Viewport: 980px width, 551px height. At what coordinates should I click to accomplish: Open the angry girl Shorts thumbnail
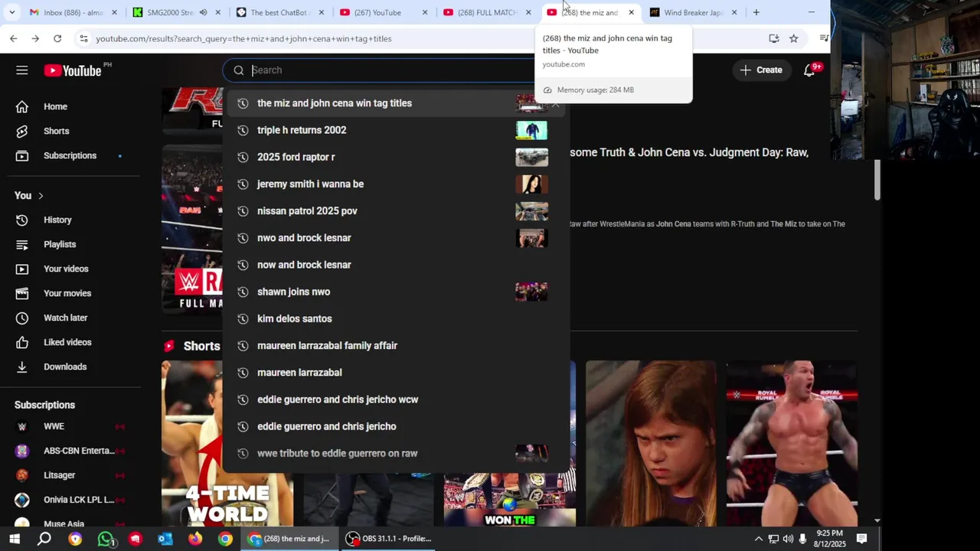coord(651,444)
